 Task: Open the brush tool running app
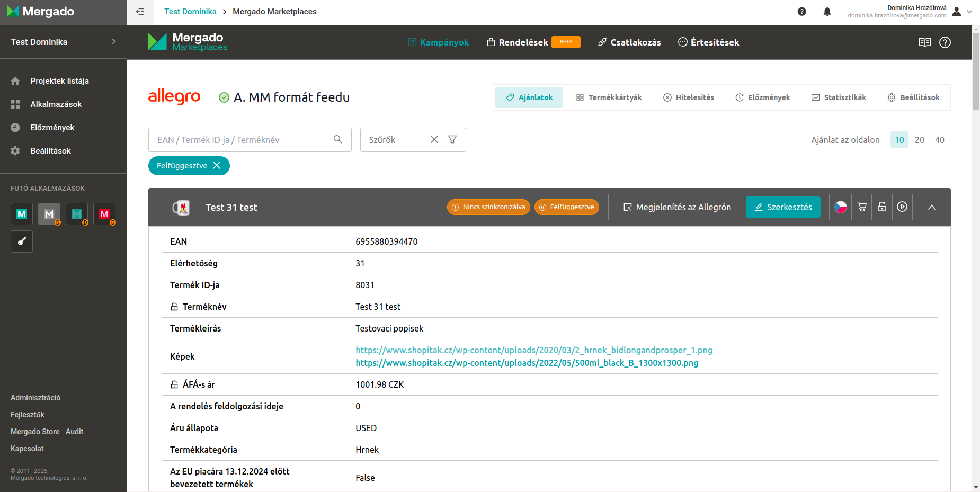[22, 241]
